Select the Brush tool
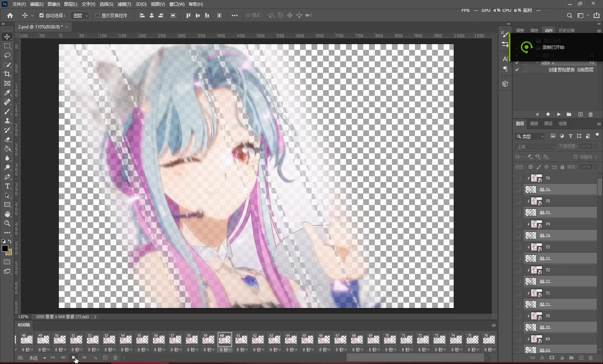The width and height of the screenshot is (603, 364). [x=7, y=111]
